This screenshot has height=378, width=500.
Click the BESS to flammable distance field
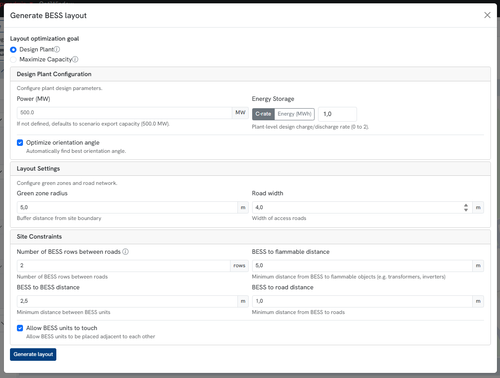coord(362,266)
